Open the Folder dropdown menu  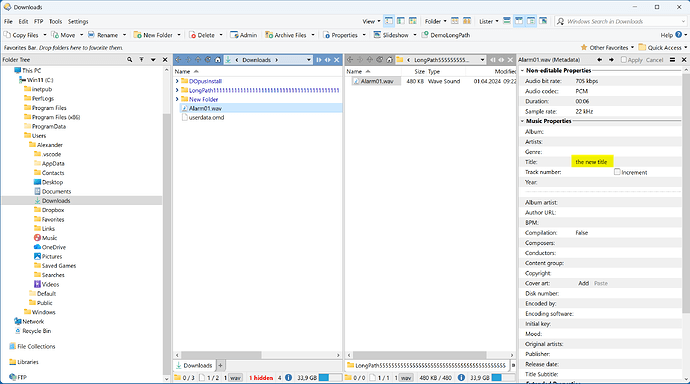[435, 21]
